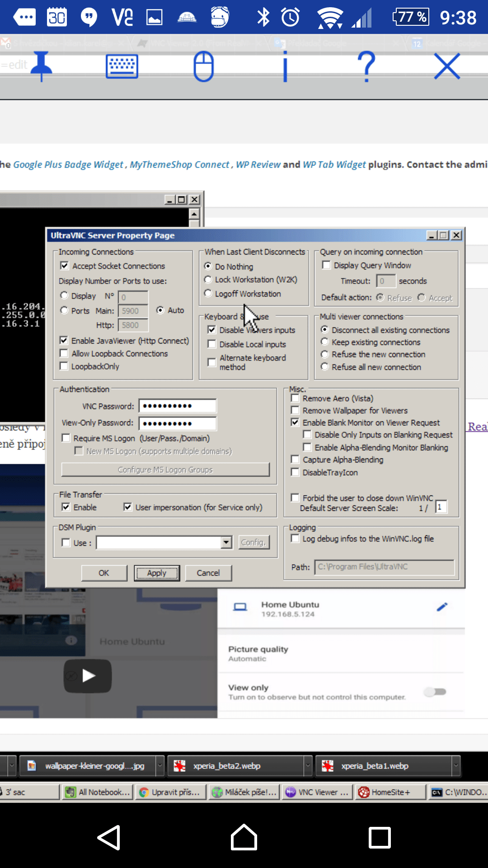Viewport: 488px width, 868px height.
Task: Toggle File Transfer Enable checkbox
Action: coord(66,507)
